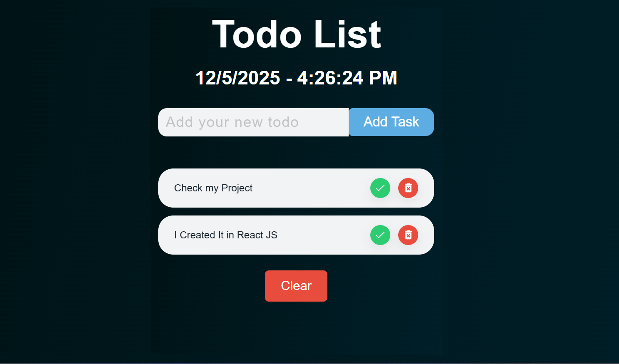619x364 pixels.
Task: Place cursor in the new todo text box
Action: coord(253,122)
